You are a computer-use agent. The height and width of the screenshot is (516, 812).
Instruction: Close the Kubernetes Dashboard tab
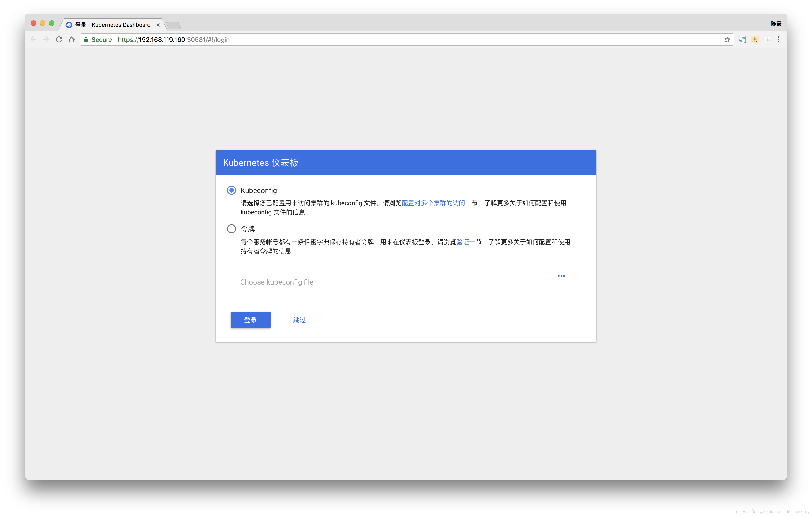tap(158, 25)
